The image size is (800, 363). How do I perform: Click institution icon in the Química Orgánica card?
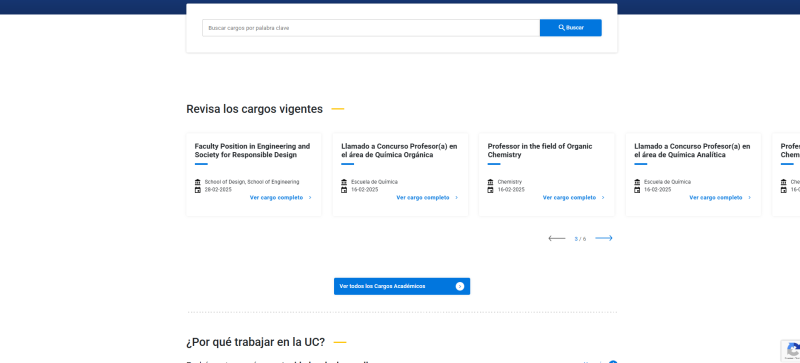[344, 182]
